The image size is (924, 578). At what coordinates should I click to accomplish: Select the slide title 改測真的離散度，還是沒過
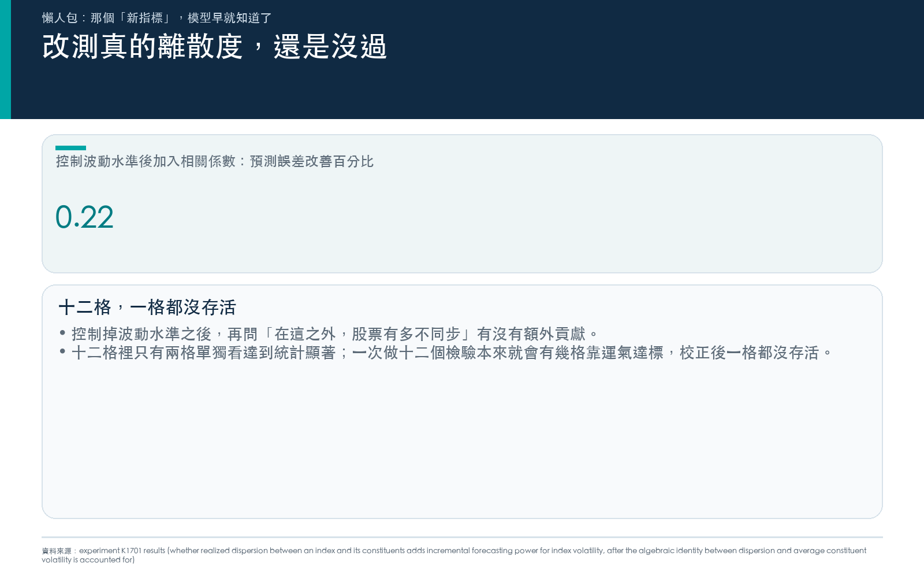tap(214, 46)
